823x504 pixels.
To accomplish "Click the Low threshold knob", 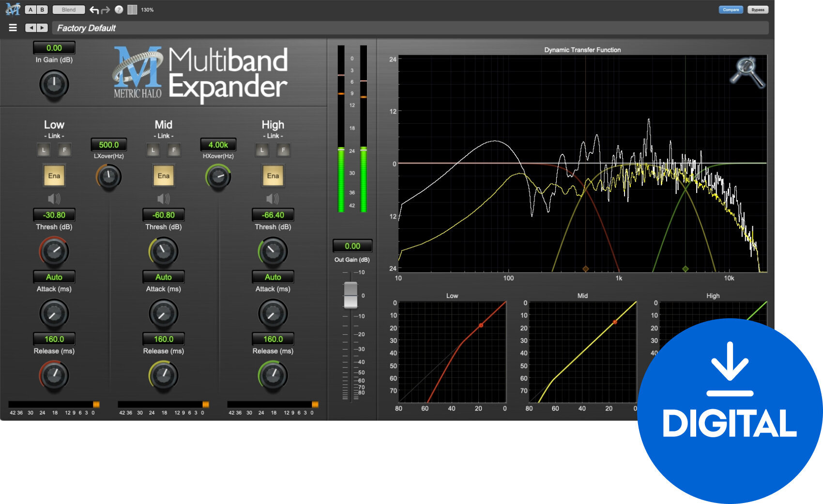I will click(54, 251).
